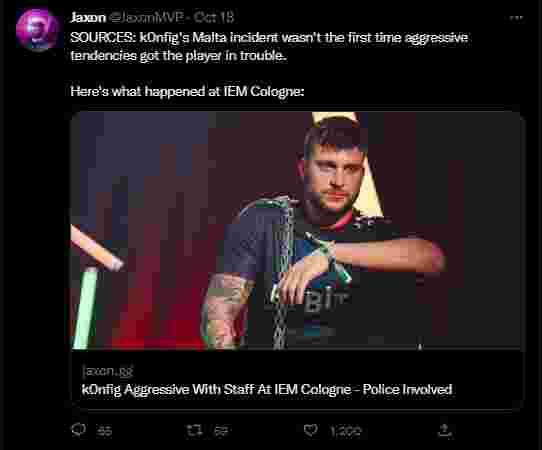This screenshot has width=542, height=450.
Task: Click the reply count number
Action: coord(104,431)
